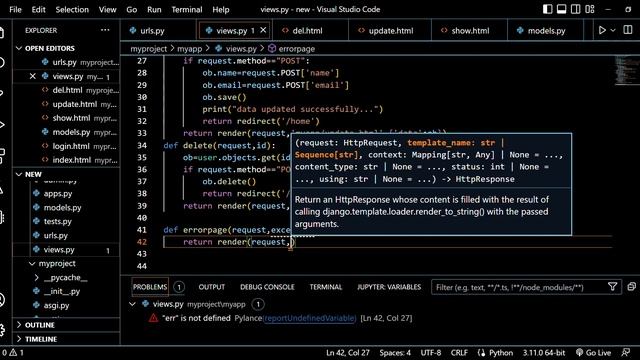Toggle primary sidebar layout icon
Screen dimensions: 640x360
[x=547, y=9]
